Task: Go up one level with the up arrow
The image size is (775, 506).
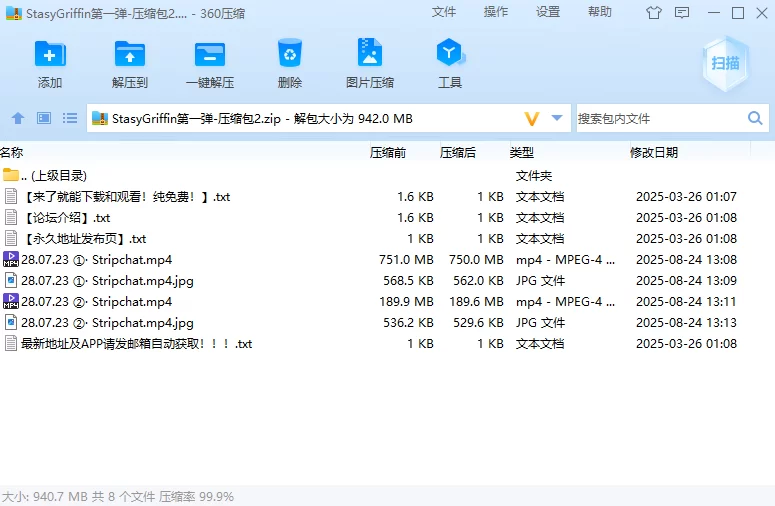Action: pyautogui.click(x=18, y=118)
